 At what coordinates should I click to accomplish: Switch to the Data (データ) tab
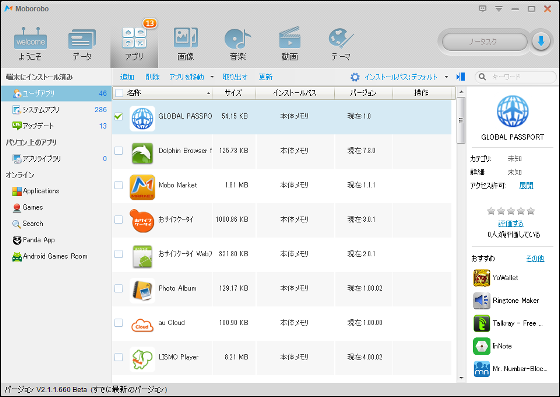82,44
